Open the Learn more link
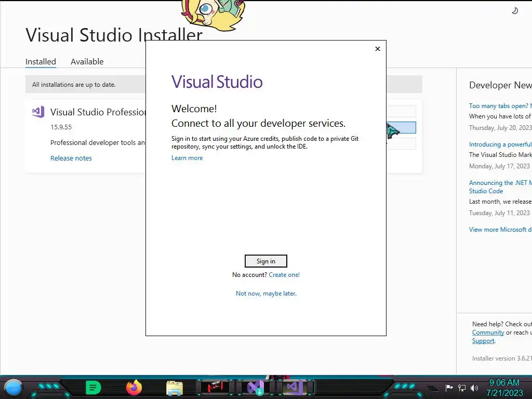The height and width of the screenshot is (399, 532). click(x=187, y=158)
